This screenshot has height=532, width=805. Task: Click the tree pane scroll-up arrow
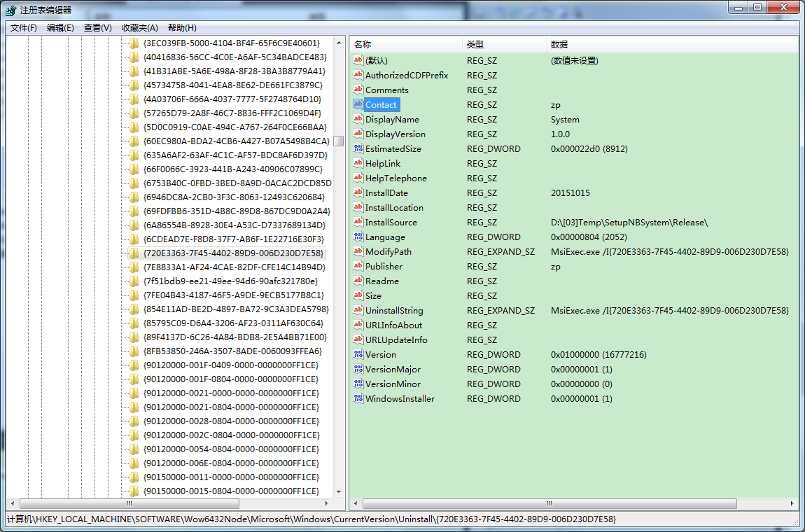[338, 42]
